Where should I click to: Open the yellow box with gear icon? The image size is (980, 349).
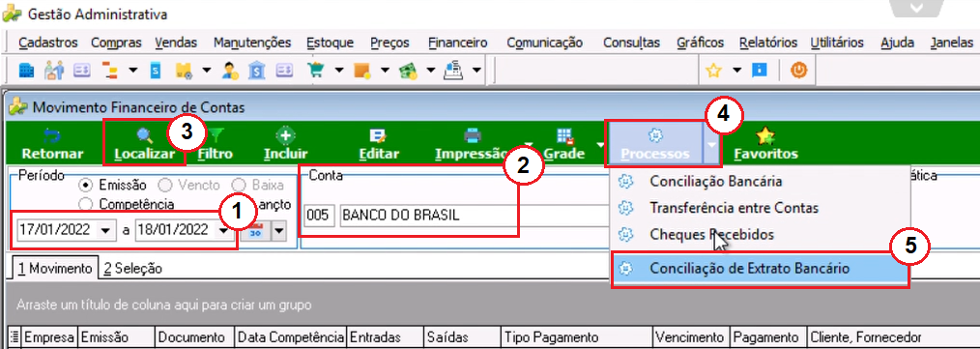tap(184, 70)
